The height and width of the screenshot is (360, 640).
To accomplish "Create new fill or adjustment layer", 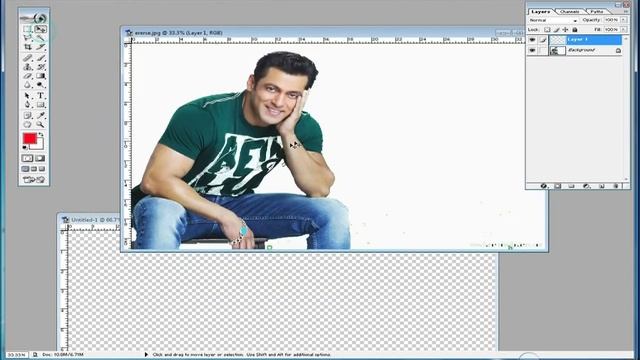I will 587,186.
